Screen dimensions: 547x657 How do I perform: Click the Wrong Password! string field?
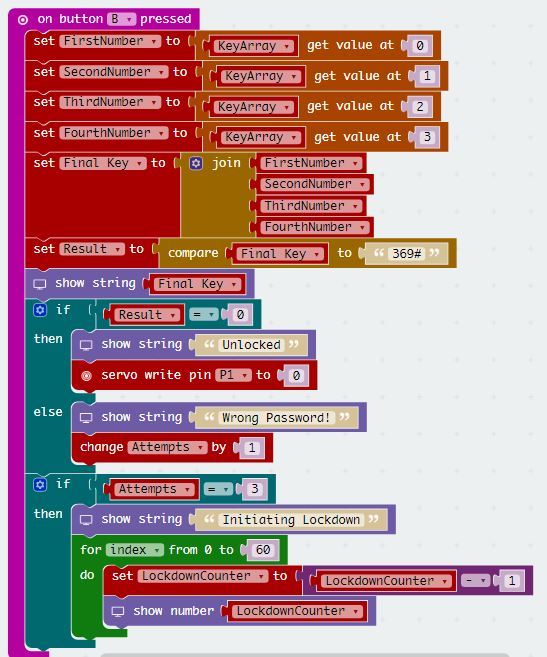point(276,418)
